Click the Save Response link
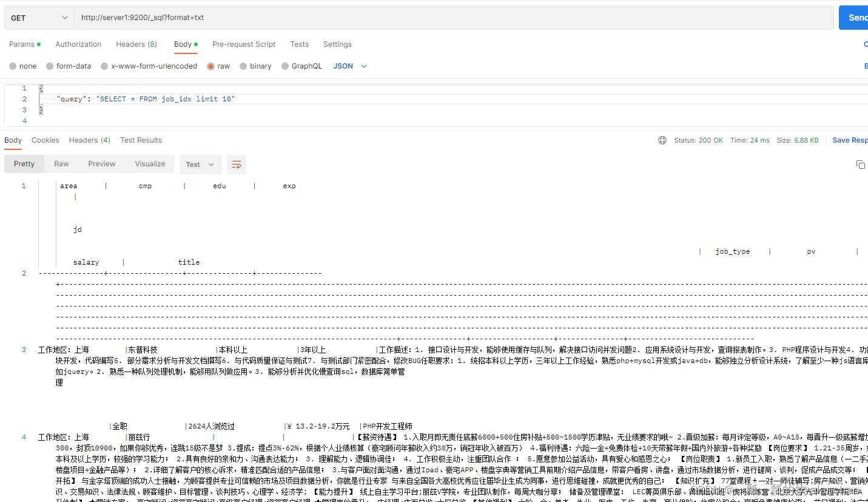Image resolution: width=868 pixels, height=502 pixels. coord(850,140)
